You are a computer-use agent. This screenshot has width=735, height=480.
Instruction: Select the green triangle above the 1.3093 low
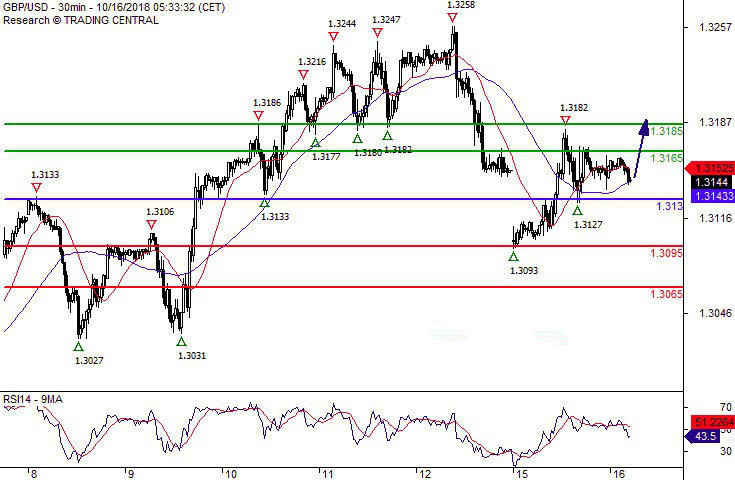tap(514, 257)
